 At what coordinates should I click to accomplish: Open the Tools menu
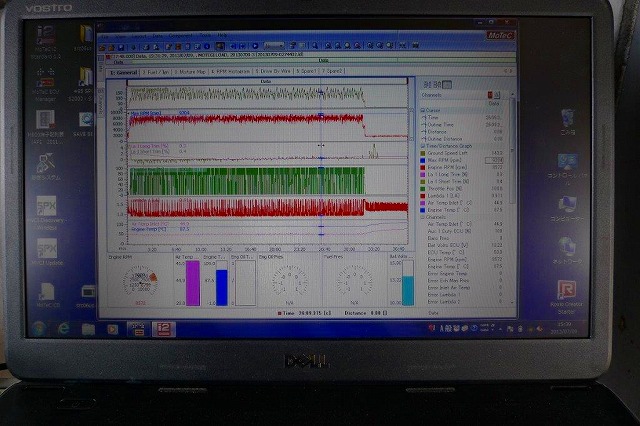pos(205,36)
